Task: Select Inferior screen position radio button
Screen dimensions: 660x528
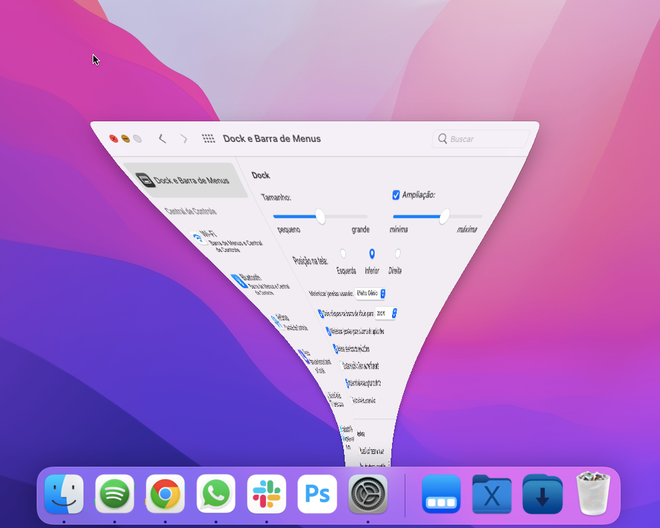Action: pos(372,253)
